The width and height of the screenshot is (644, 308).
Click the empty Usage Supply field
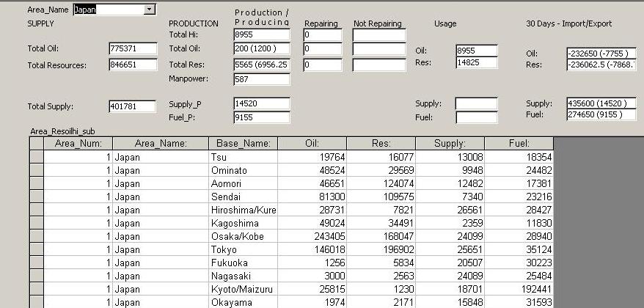[x=477, y=103]
